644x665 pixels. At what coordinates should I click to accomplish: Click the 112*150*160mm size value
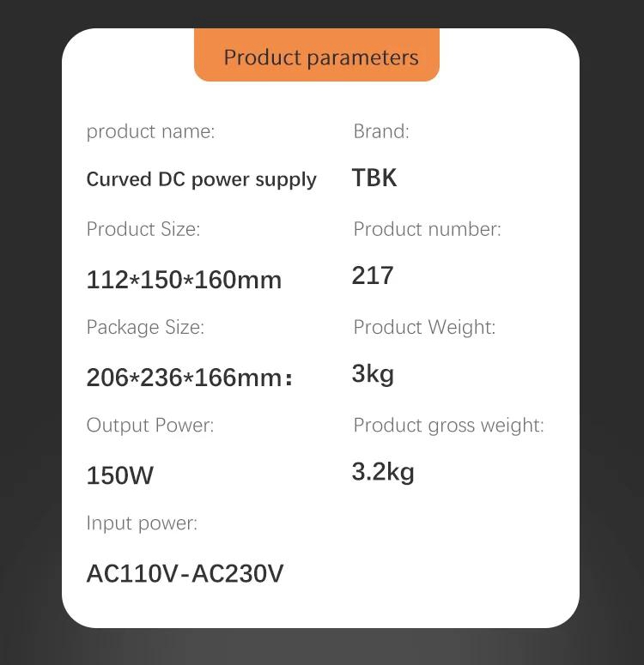[184, 280]
